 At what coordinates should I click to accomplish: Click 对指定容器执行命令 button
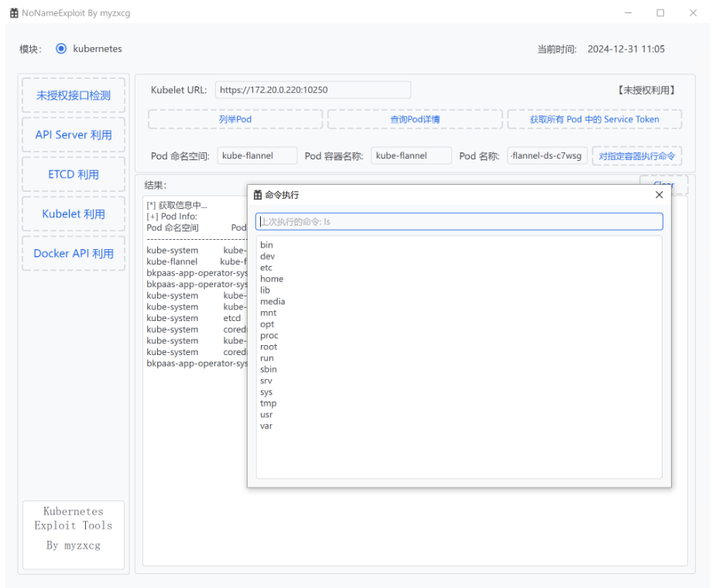point(636,156)
